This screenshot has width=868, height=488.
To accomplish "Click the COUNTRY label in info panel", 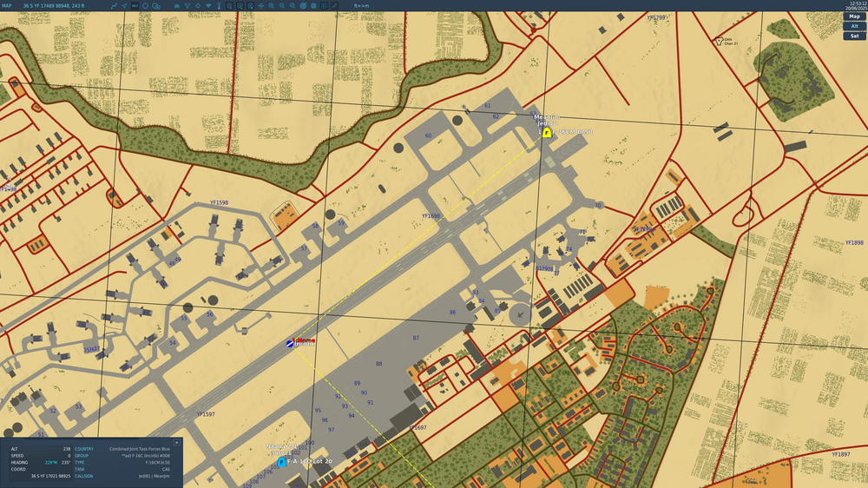I will (84, 449).
